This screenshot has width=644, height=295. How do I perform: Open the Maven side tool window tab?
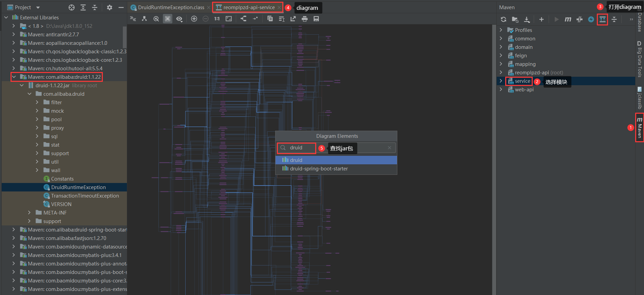(640, 127)
